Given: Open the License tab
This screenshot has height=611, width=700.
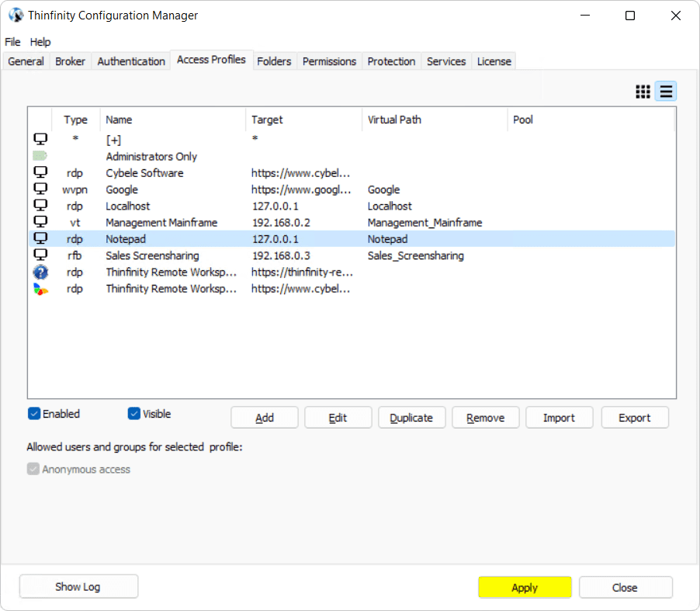Looking at the screenshot, I should tap(494, 61).
